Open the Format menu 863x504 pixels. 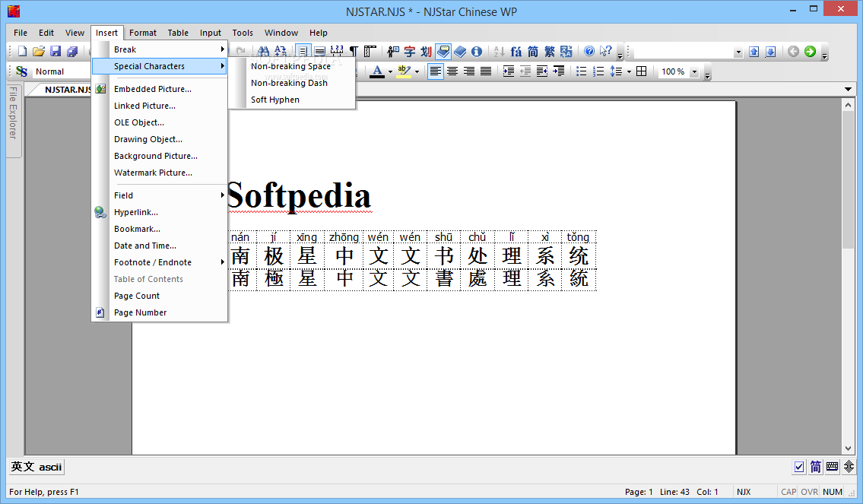click(x=143, y=33)
